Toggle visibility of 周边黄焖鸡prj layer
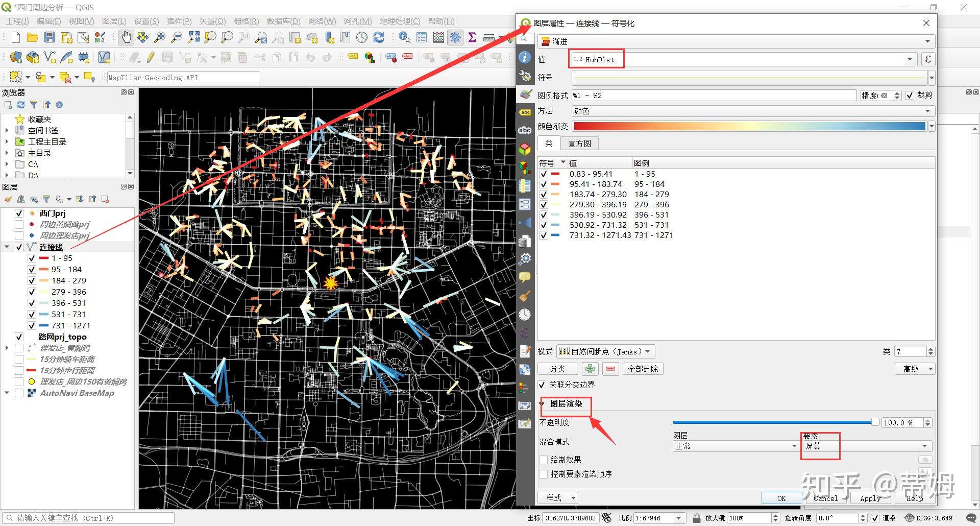Image resolution: width=980 pixels, height=526 pixels. (19, 225)
